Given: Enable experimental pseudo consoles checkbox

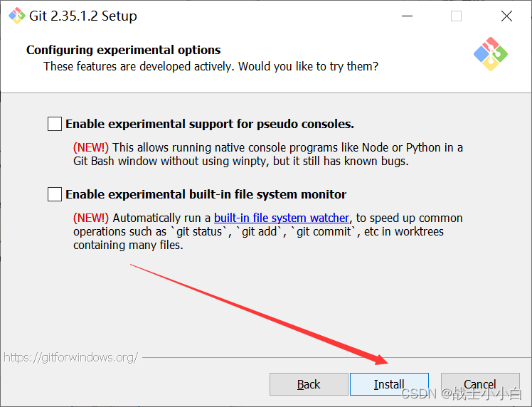Looking at the screenshot, I should click(x=55, y=124).
